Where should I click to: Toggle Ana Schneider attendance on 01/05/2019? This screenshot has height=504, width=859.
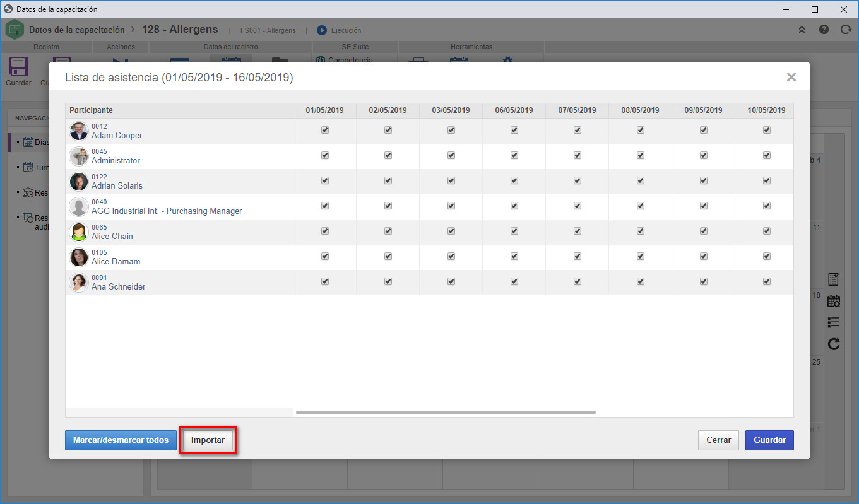click(x=325, y=281)
